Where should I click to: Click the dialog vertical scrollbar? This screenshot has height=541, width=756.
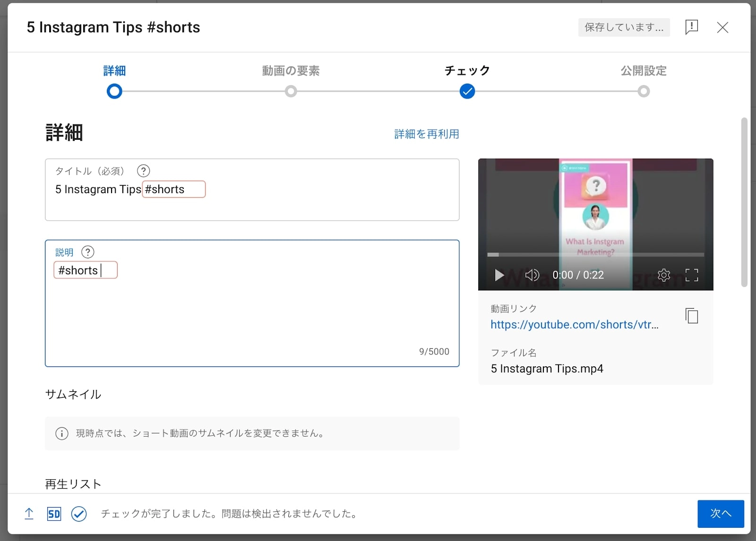point(744,203)
